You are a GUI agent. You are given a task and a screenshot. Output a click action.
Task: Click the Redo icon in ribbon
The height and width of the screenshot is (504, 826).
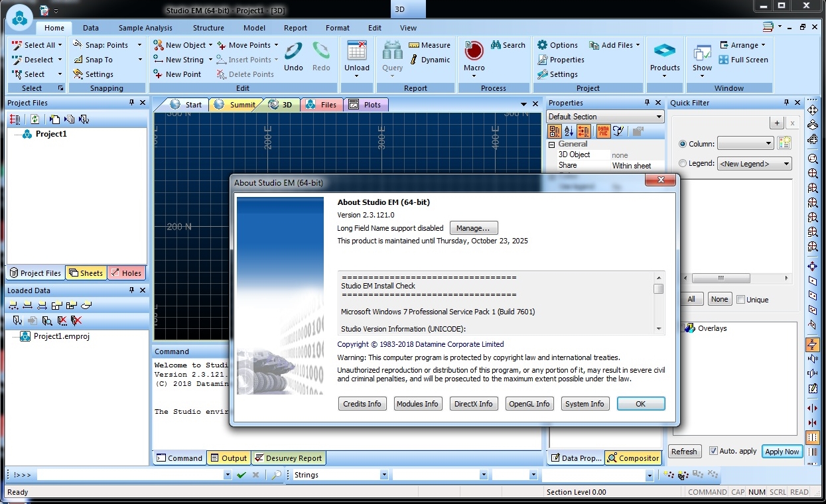[x=321, y=52]
